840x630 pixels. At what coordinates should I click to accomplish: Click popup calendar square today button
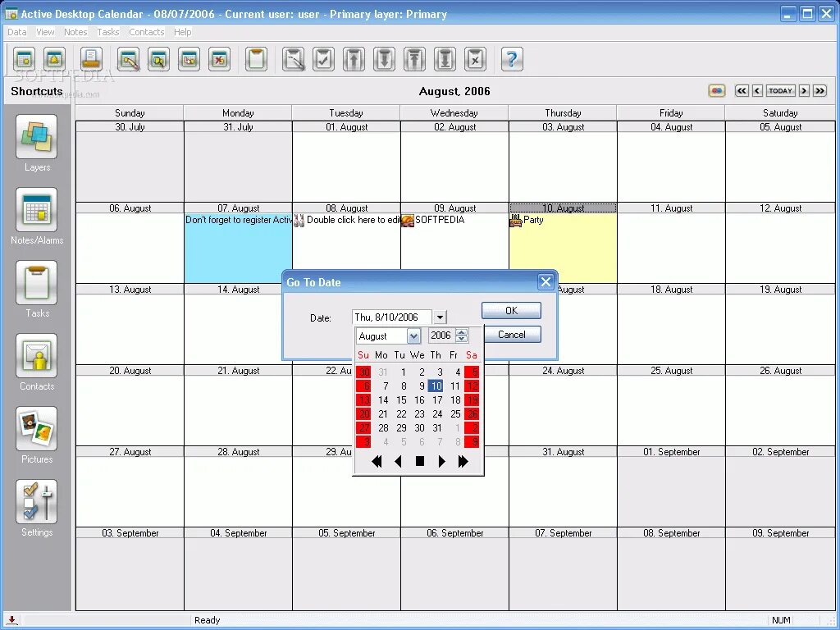pyautogui.click(x=420, y=461)
